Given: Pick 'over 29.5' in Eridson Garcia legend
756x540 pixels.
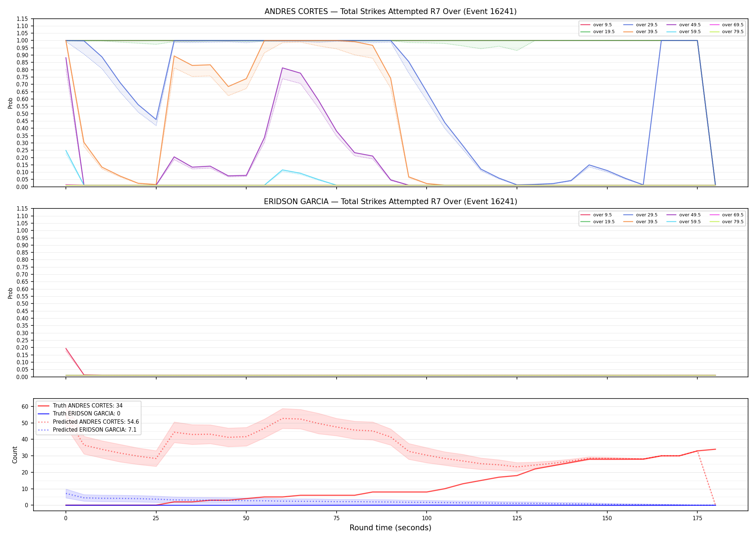Looking at the screenshot, I should (x=647, y=215).
